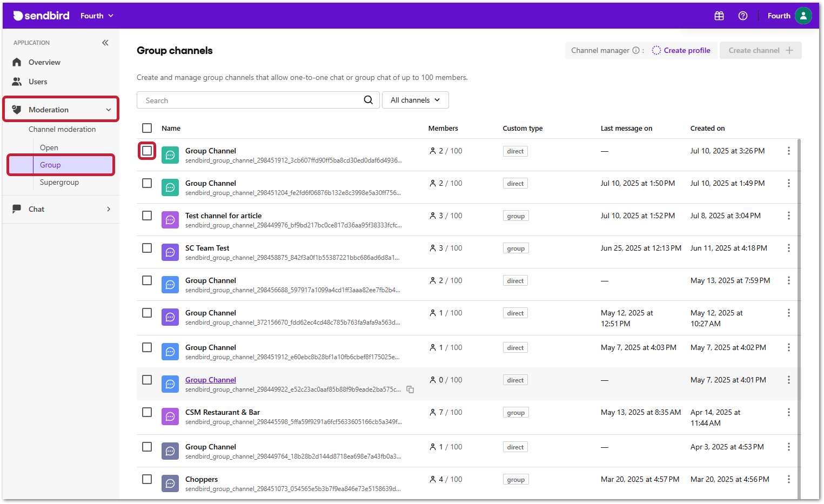Viewport: 824px width, 504px height.
Task: Click the gift box icon in header
Action: pos(719,16)
